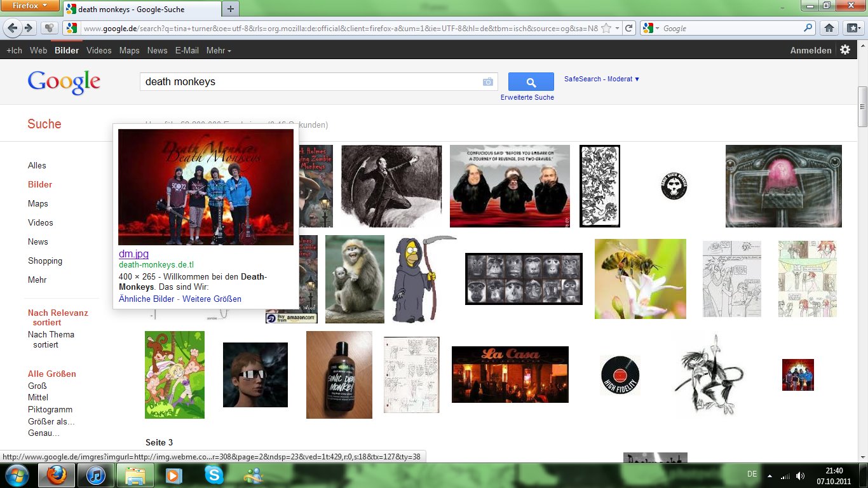Go back with the browser back arrow
Screen dimensions: 868x488
pyautogui.click(x=12, y=28)
